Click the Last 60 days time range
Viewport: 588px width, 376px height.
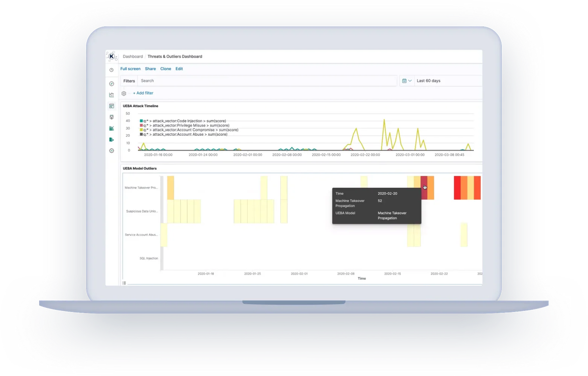point(429,81)
